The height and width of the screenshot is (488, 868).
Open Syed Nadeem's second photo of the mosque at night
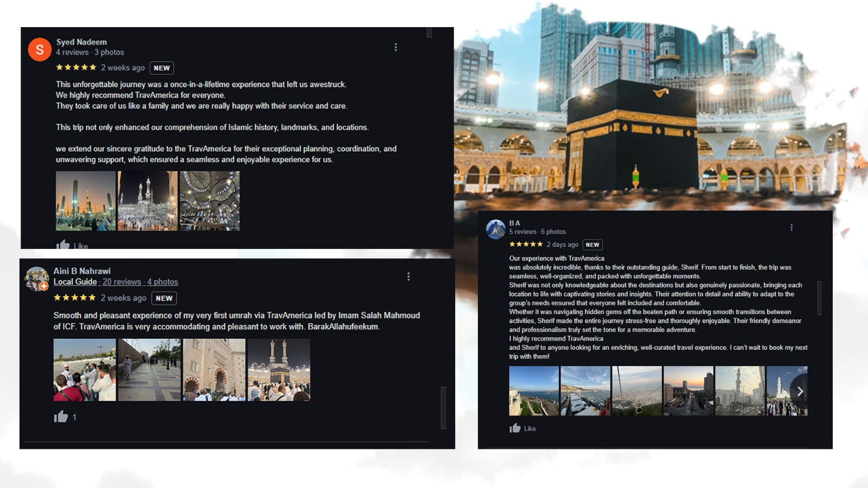pos(148,201)
